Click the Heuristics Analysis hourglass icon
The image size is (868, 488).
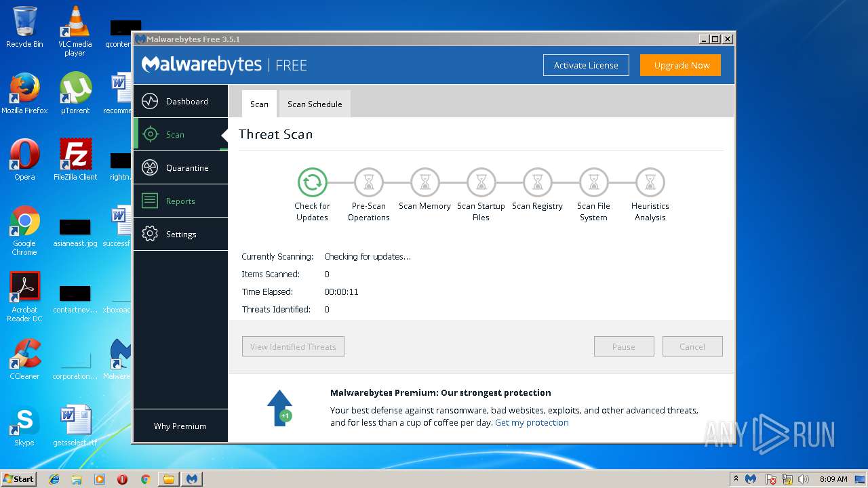[650, 182]
